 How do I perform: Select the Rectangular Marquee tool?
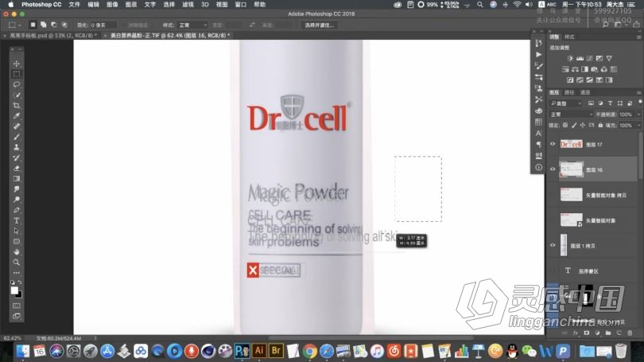(x=17, y=74)
